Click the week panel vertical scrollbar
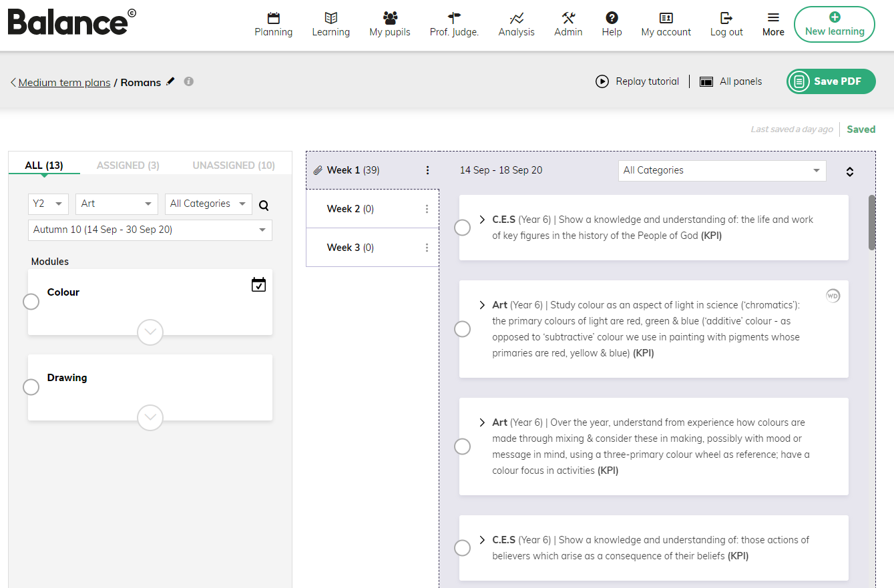Viewport: 894px width, 588px height. [x=872, y=223]
